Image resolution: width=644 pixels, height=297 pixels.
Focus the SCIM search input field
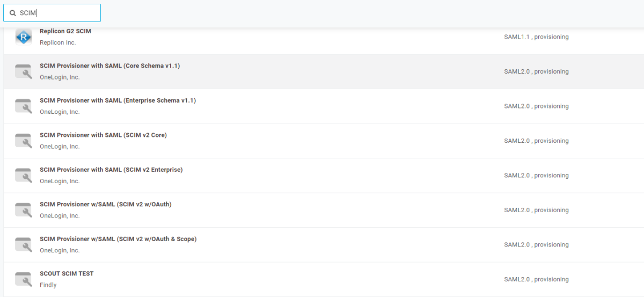point(58,13)
